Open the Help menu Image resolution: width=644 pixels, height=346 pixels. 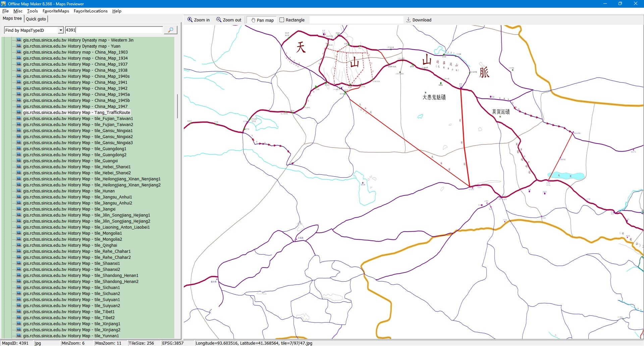point(117,11)
